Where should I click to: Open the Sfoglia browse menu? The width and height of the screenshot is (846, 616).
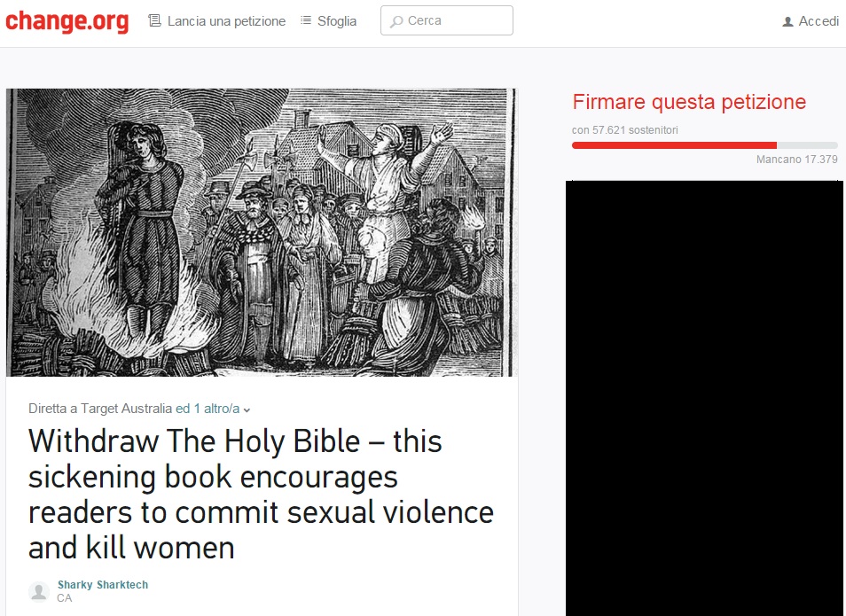(337, 21)
